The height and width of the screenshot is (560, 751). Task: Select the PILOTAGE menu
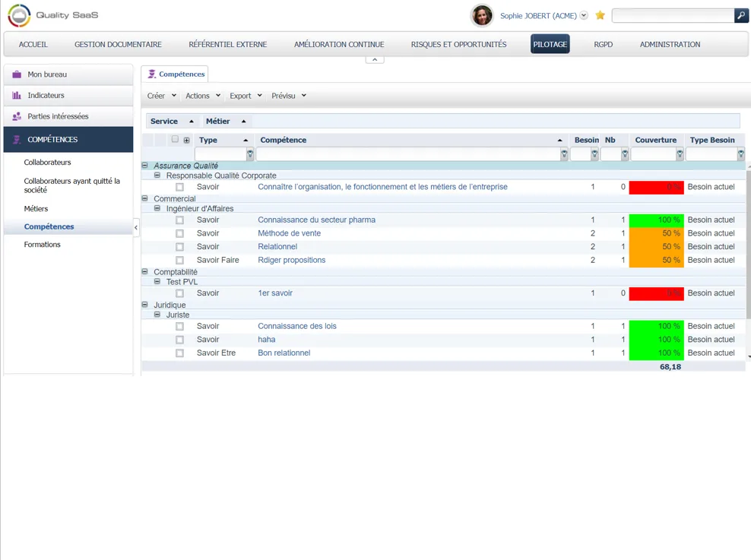point(550,44)
